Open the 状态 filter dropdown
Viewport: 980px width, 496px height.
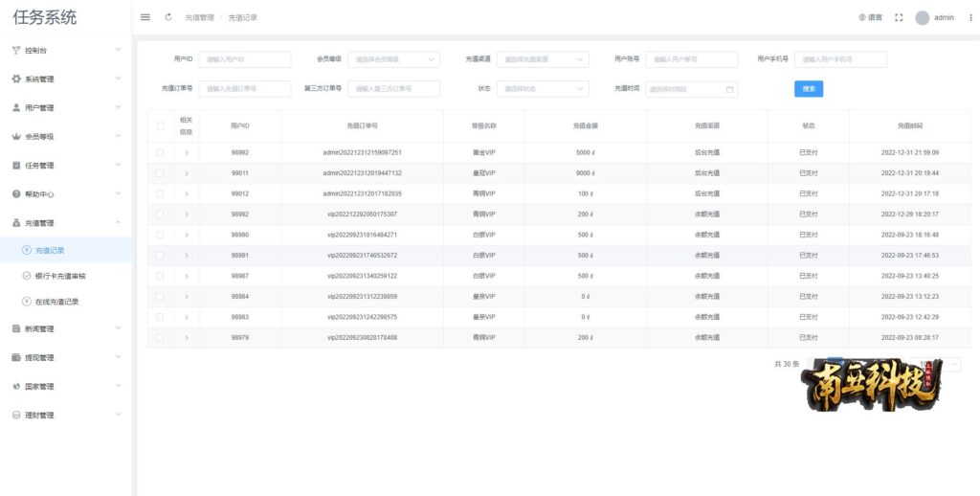[543, 89]
